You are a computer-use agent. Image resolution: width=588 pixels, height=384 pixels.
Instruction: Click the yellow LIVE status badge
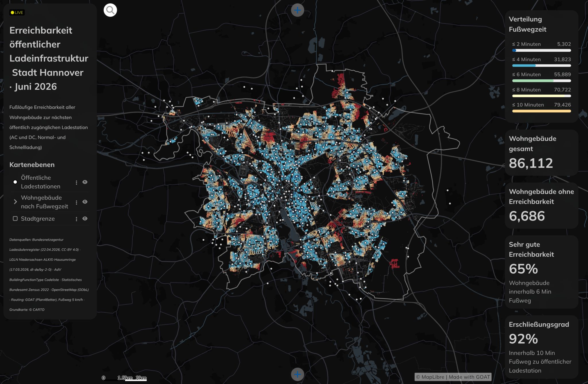[17, 12]
